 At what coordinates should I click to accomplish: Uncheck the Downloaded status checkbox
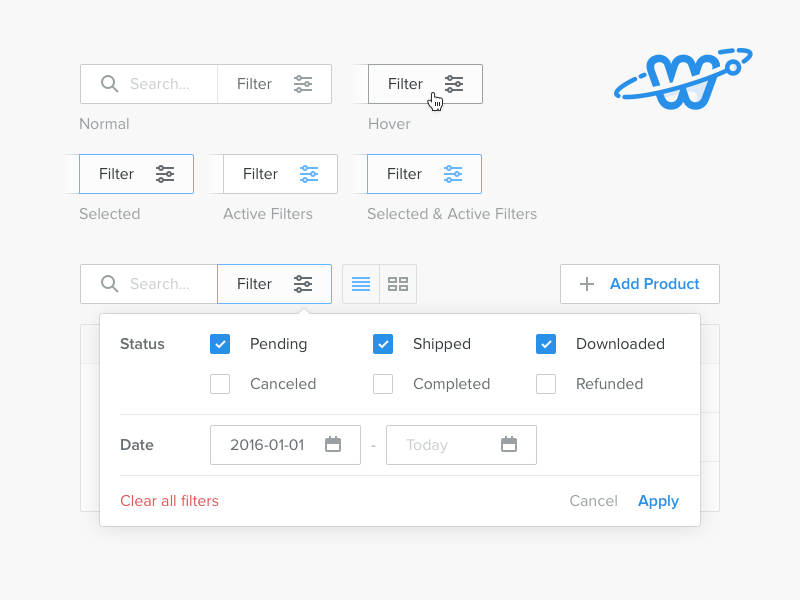(546, 344)
